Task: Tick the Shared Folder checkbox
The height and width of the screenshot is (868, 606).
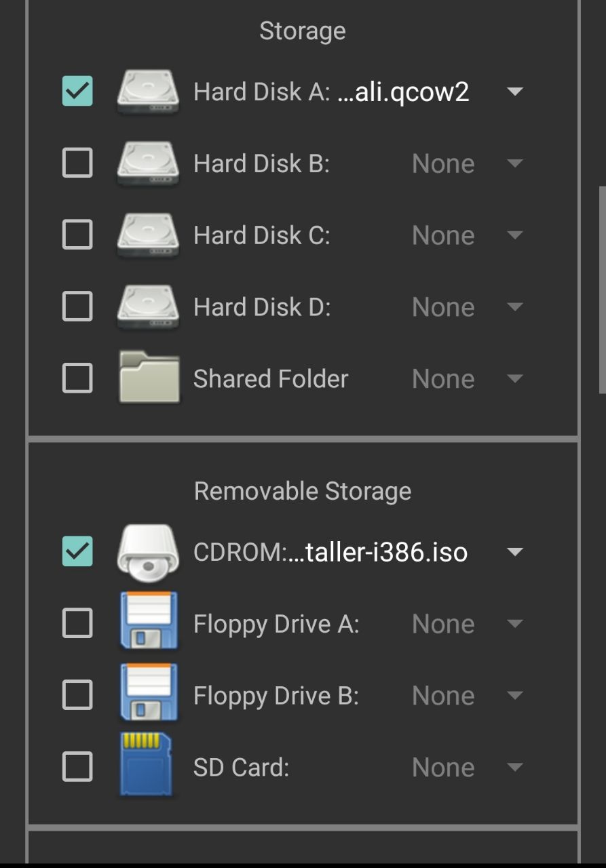Action: point(77,378)
